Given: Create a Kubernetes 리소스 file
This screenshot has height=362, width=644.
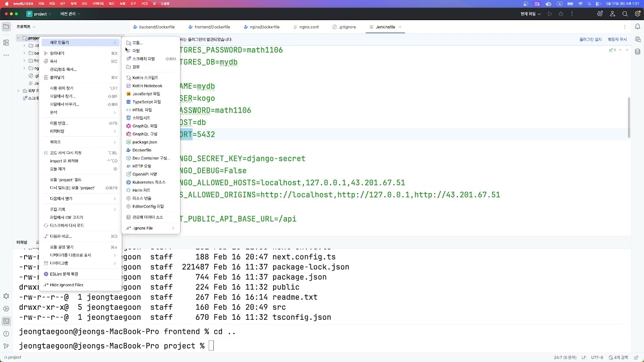Looking at the screenshot, I should pyautogui.click(x=151, y=182).
